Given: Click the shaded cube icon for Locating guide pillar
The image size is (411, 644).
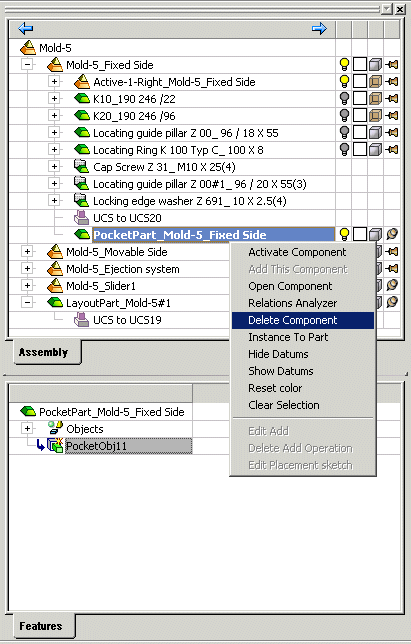Looking at the screenshot, I should click(x=375, y=132).
